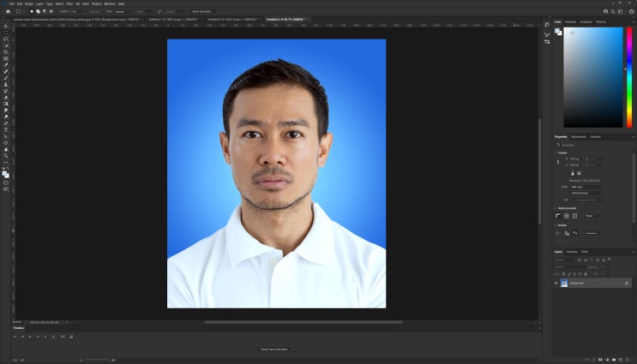Click the Home icon in options bar
This screenshot has width=637, height=364.
6,11
